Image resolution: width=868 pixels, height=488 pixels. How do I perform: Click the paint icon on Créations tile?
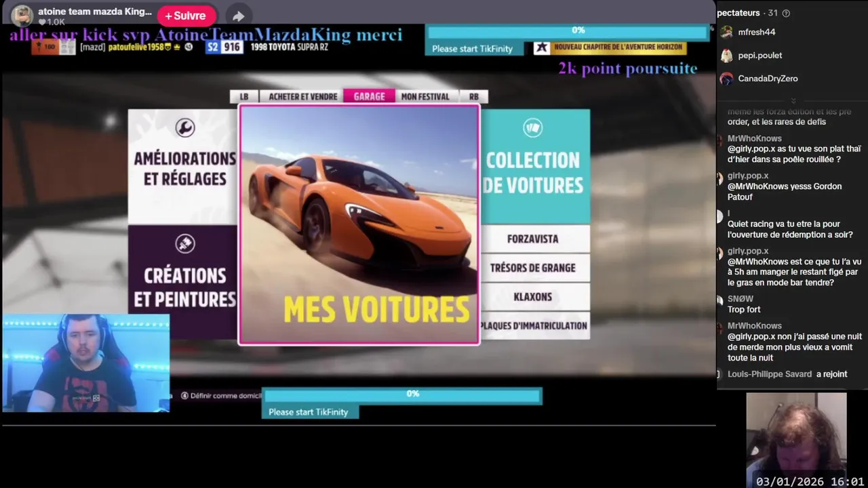(x=184, y=243)
